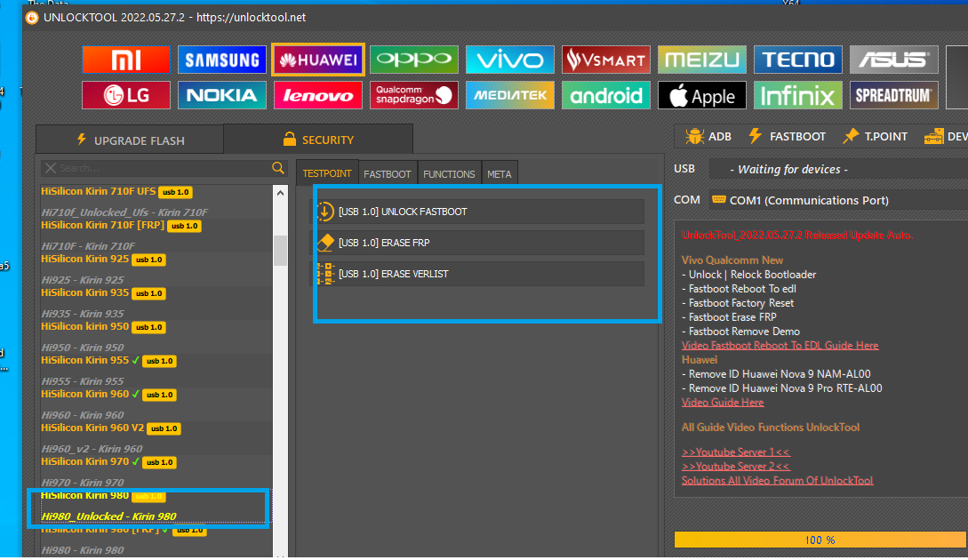Clear search with the X icon

[x=51, y=168]
